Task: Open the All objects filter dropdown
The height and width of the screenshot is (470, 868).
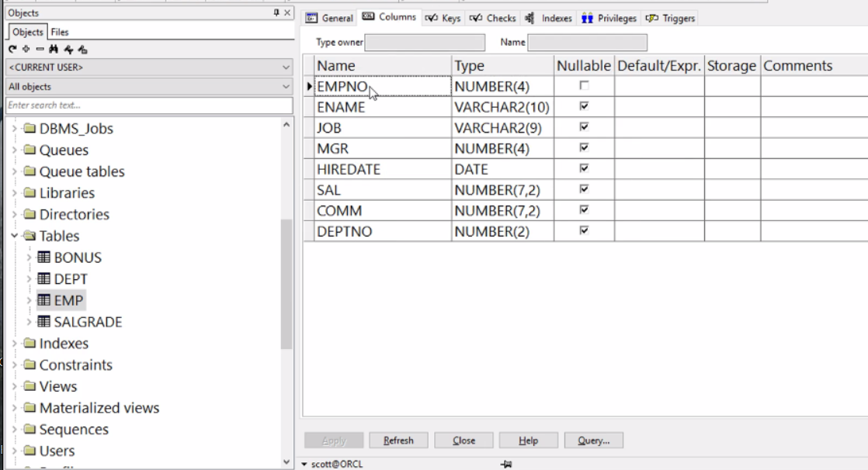Action: coord(149,87)
